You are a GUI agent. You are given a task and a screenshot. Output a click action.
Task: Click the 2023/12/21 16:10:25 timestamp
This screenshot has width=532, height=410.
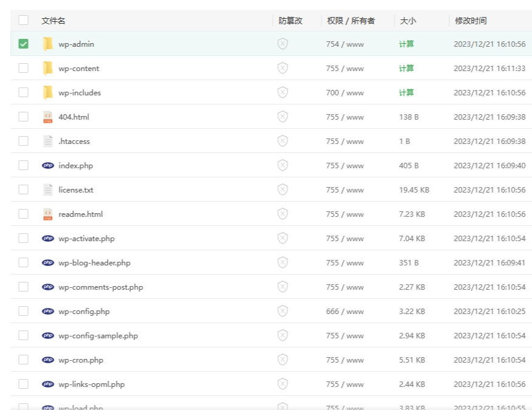(x=489, y=312)
